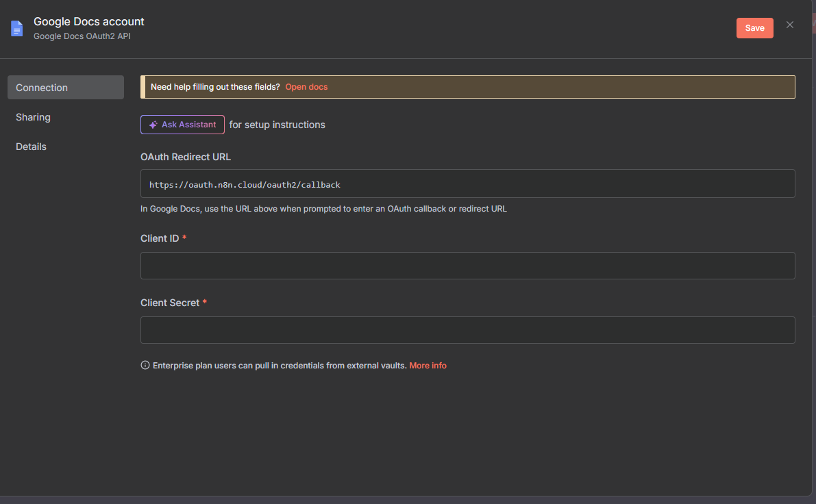Viewport: 816px width, 504px height.
Task: Click the Google Docs OAuth2 API subtitle
Action: (x=82, y=36)
